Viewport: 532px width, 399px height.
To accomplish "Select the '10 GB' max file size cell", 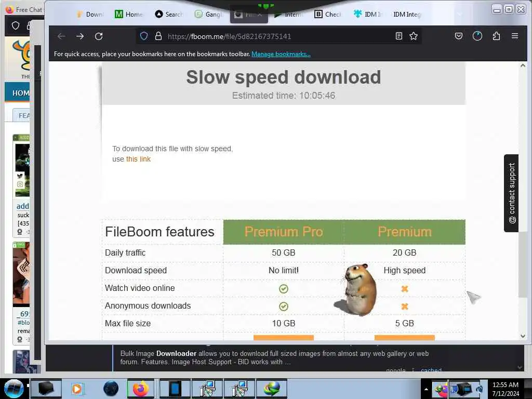I will click(284, 323).
